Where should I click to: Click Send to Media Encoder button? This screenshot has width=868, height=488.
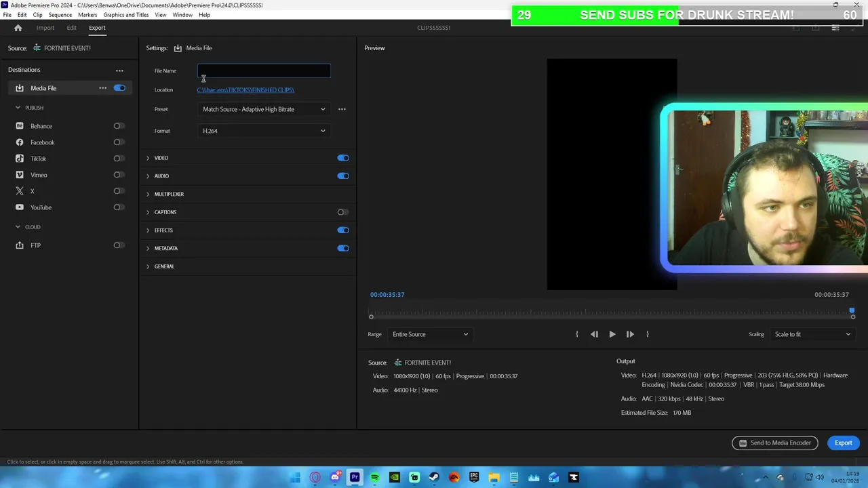point(774,443)
